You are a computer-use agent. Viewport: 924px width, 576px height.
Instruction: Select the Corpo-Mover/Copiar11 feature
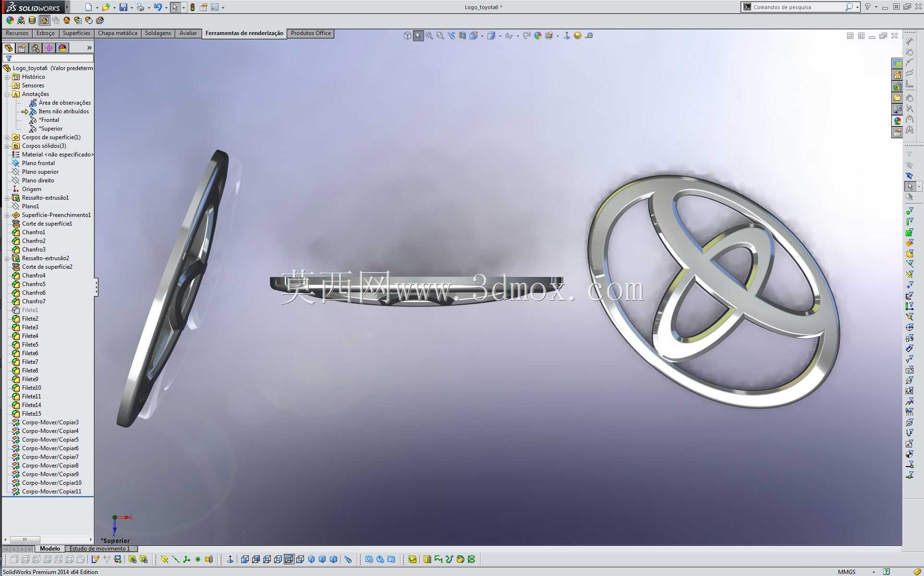coord(51,492)
